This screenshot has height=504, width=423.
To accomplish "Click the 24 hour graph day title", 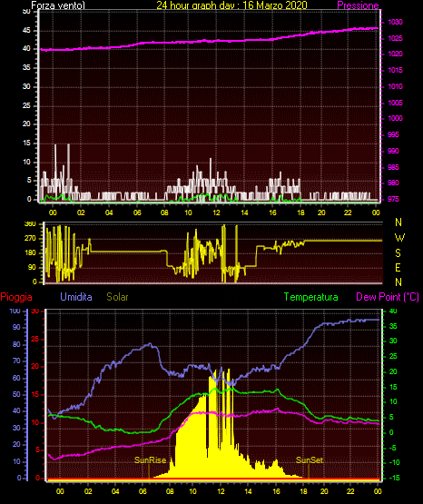I will coord(231,5).
